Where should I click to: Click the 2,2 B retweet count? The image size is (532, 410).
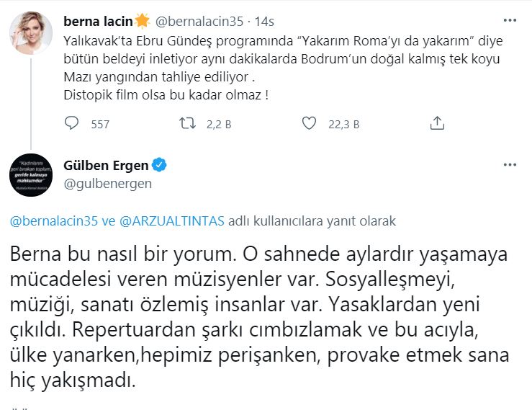(x=216, y=125)
